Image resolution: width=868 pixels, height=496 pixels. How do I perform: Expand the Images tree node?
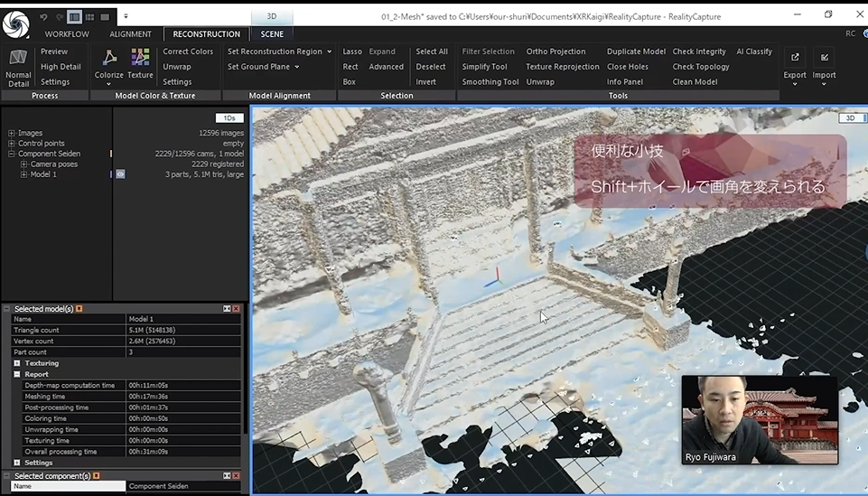(x=11, y=133)
